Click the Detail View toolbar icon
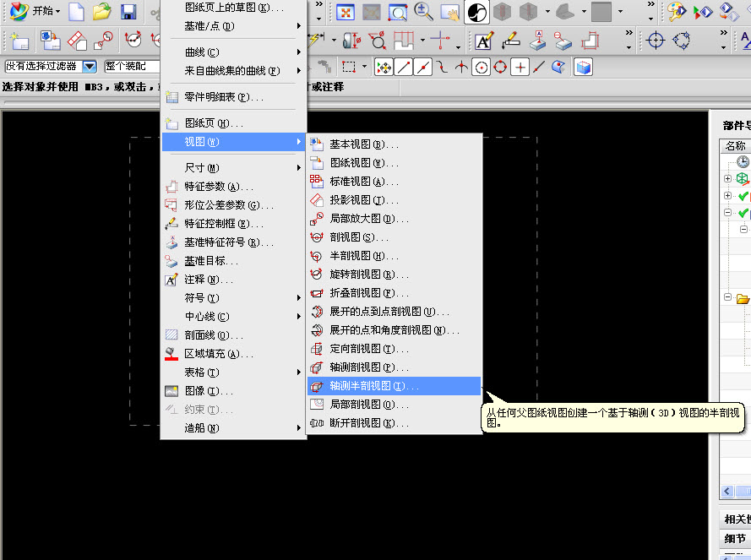The image size is (751, 560). tap(103, 41)
